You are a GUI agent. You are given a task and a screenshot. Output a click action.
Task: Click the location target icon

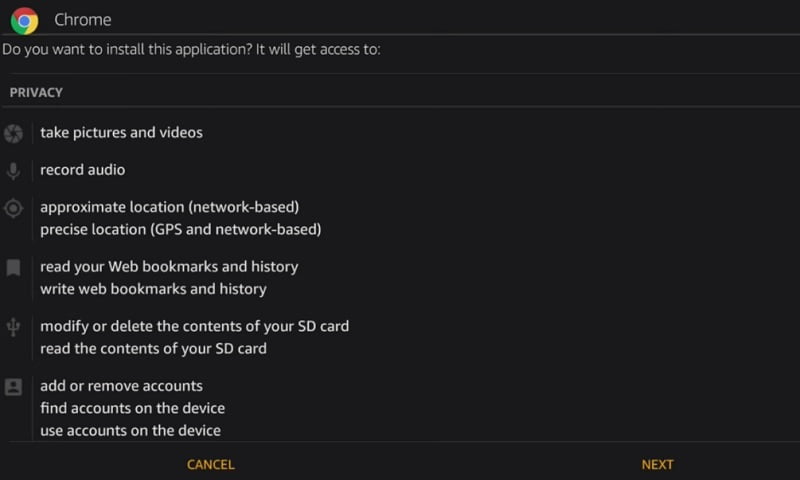click(x=13, y=208)
